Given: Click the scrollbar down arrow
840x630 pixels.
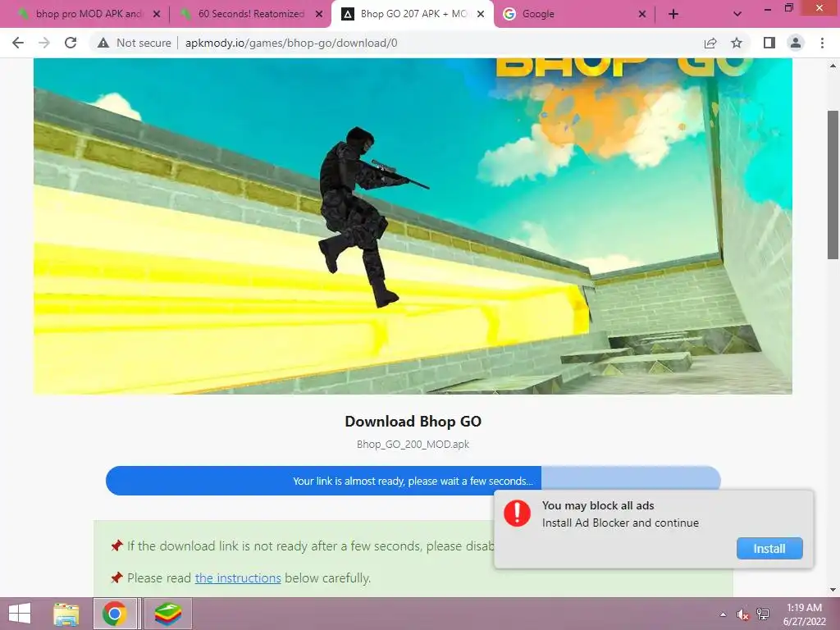Looking at the screenshot, I should [x=833, y=590].
